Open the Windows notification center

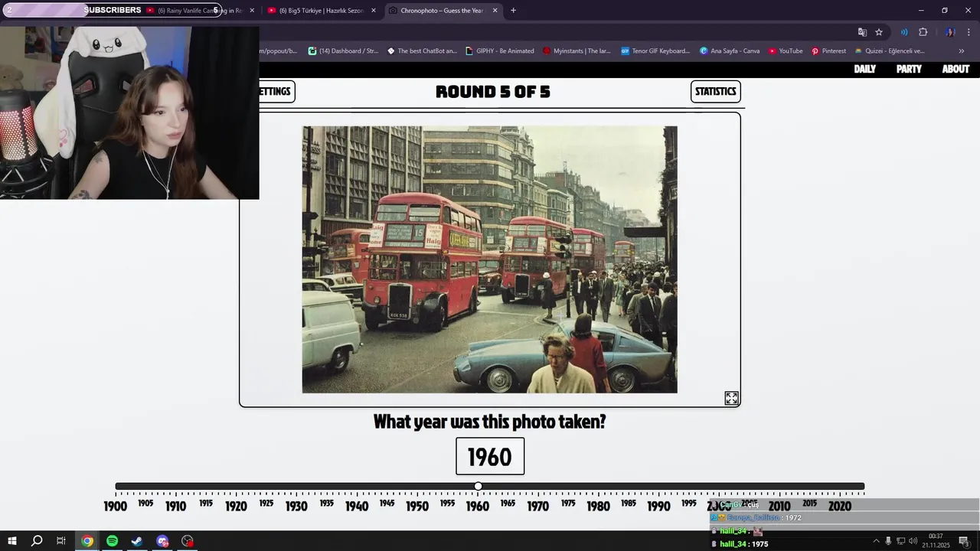coord(964,541)
